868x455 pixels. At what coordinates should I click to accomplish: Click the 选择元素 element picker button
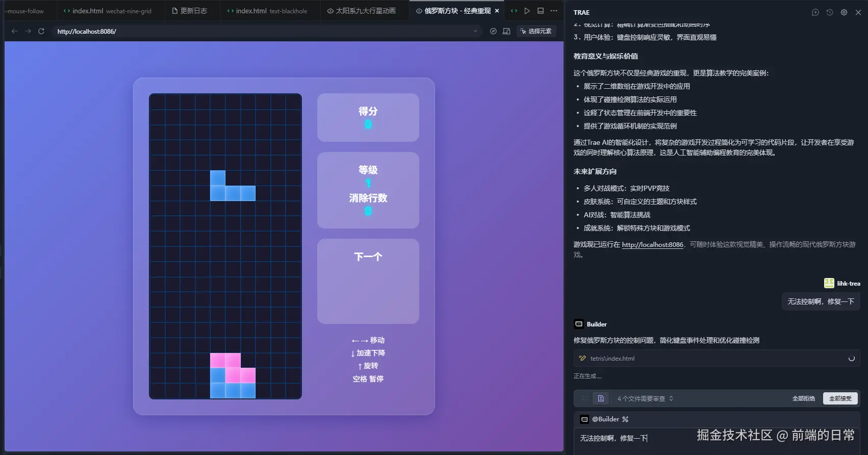pos(536,31)
